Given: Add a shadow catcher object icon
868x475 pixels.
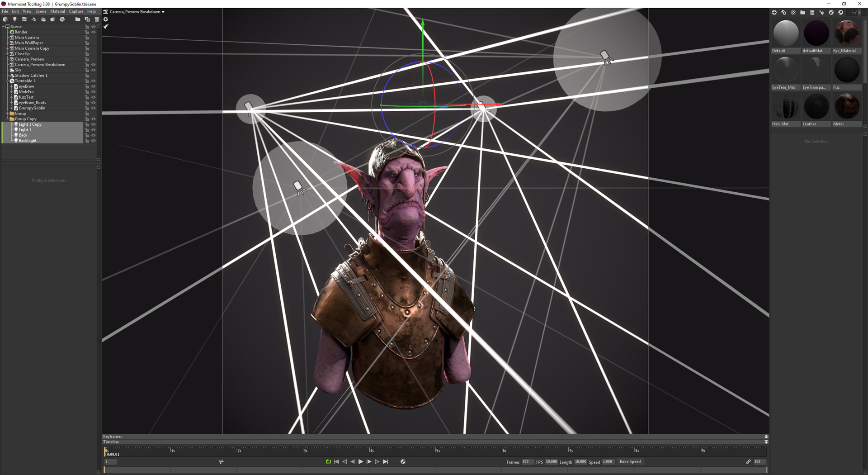Looking at the screenshot, I should 34,19.
